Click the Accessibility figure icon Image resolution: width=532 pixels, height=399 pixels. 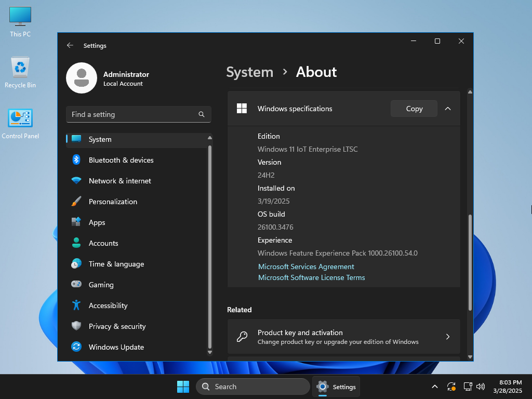click(x=76, y=305)
